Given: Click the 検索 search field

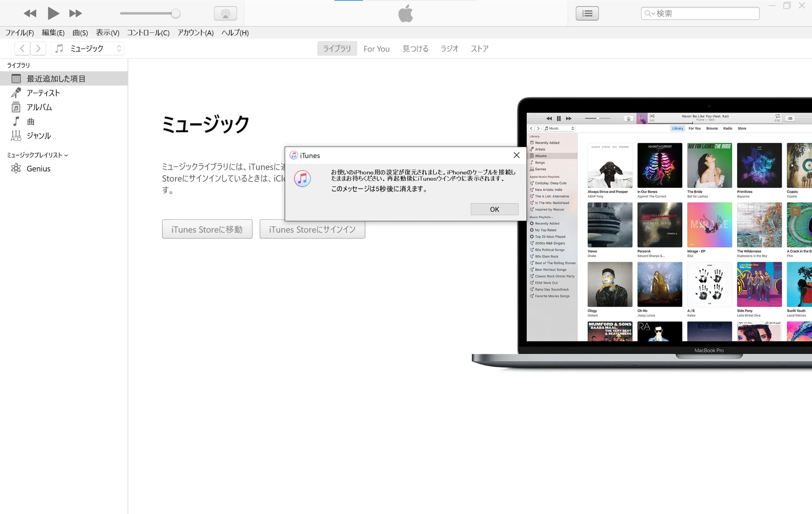Looking at the screenshot, I should 700,14.
